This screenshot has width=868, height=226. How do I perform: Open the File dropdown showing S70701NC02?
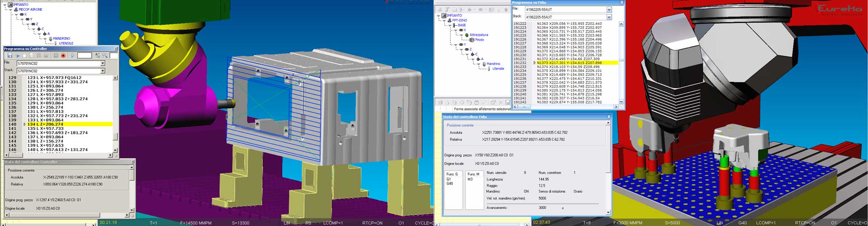click(103, 63)
